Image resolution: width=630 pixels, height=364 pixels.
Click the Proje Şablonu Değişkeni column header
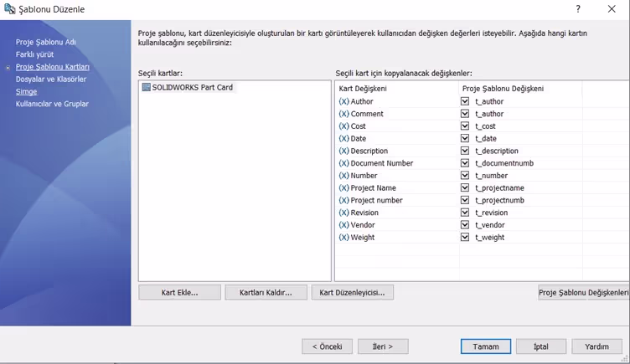coord(520,89)
